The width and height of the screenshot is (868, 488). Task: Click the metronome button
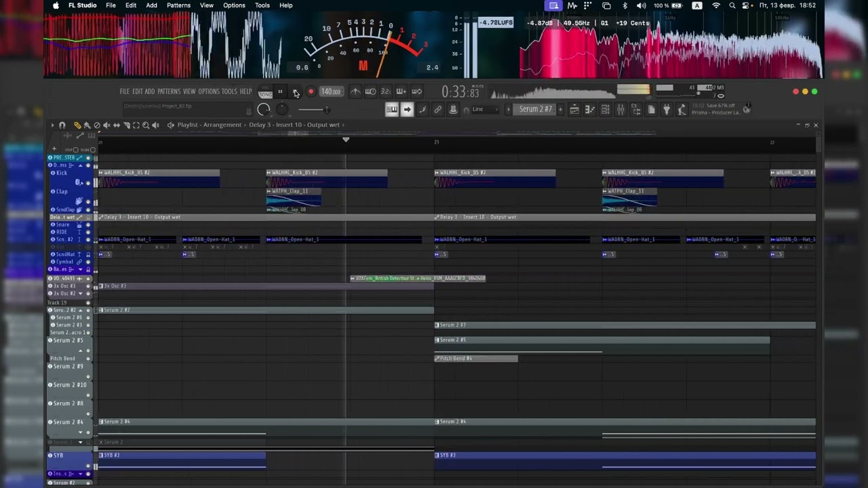click(355, 91)
